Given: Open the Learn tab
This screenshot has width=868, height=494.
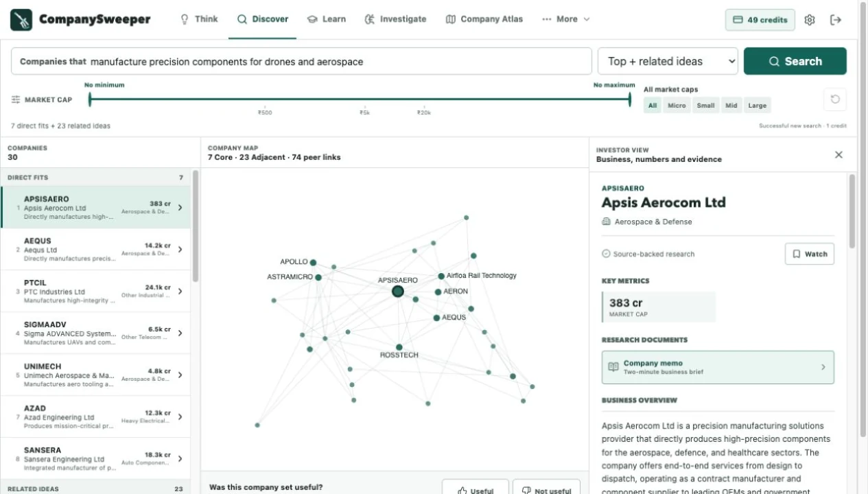Looking at the screenshot, I should pyautogui.click(x=327, y=19).
